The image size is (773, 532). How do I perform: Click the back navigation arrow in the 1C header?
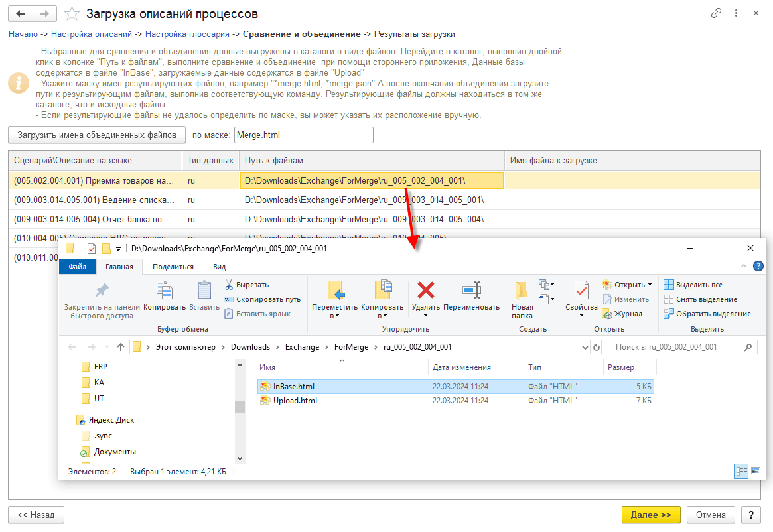click(21, 13)
